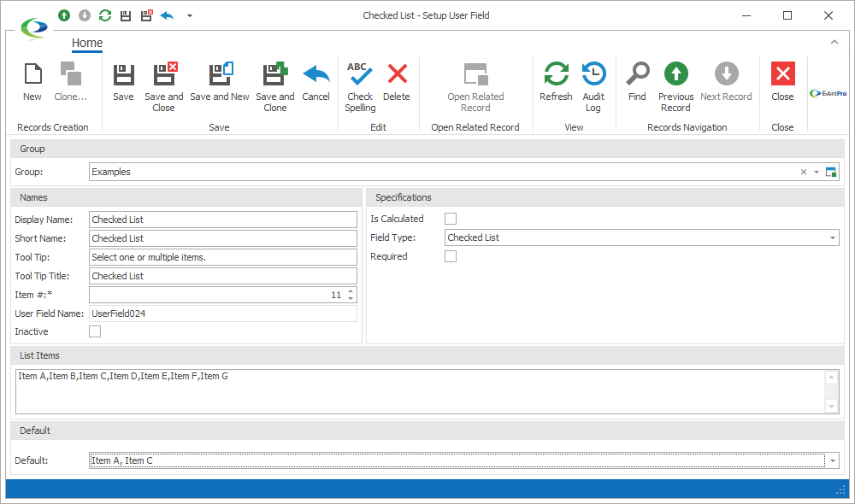Screen dimensions: 855x504
Task: Open the application menu logo button
Action: 34,29
